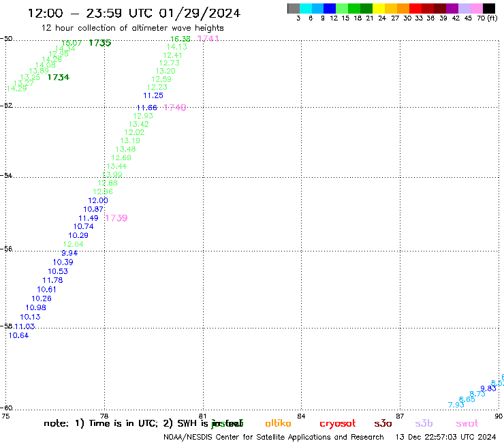Click the blue reading 10.74
Screen dimensions: 504x443
(83, 226)
